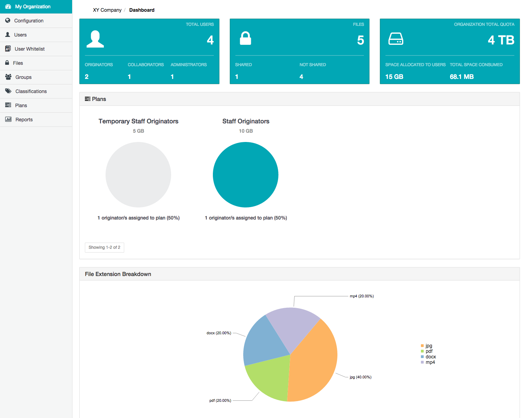
Task: Toggle jpg series in chart legend
Action: pos(428,346)
